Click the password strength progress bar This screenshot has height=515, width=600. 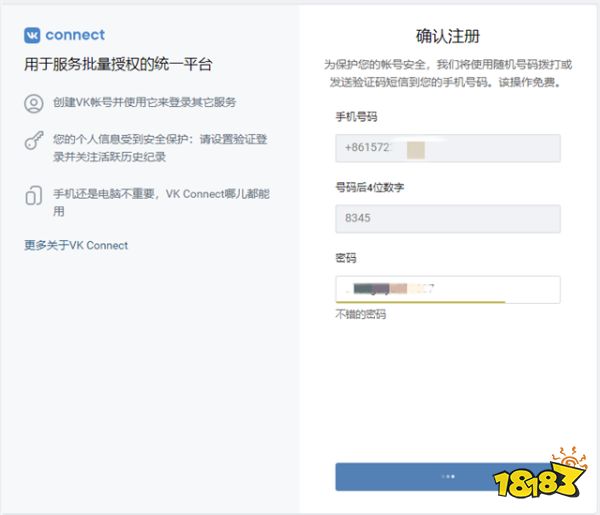coord(421,302)
